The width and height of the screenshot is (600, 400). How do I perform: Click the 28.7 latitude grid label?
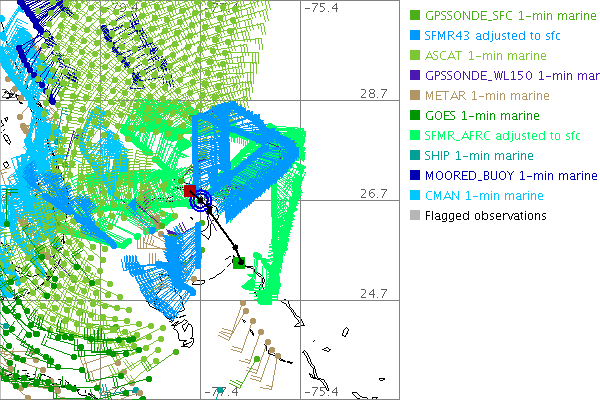click(373, 93)
